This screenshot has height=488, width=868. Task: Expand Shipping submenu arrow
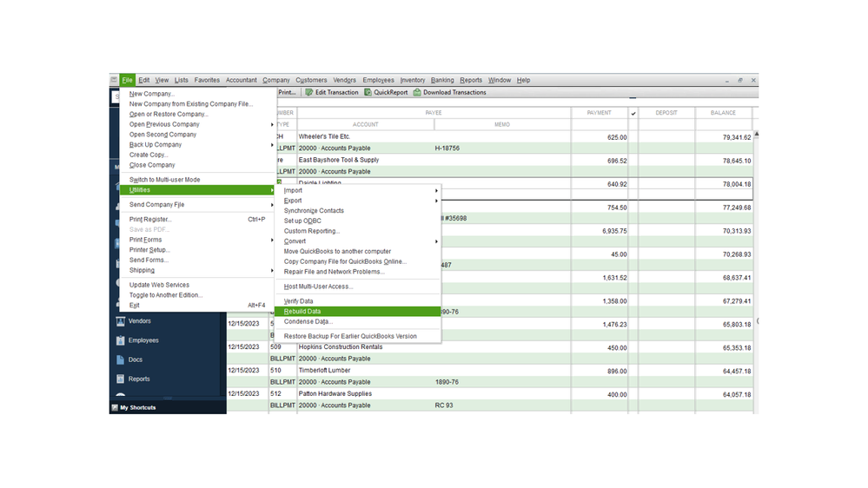pyautogui.click(x=272, y=271)
